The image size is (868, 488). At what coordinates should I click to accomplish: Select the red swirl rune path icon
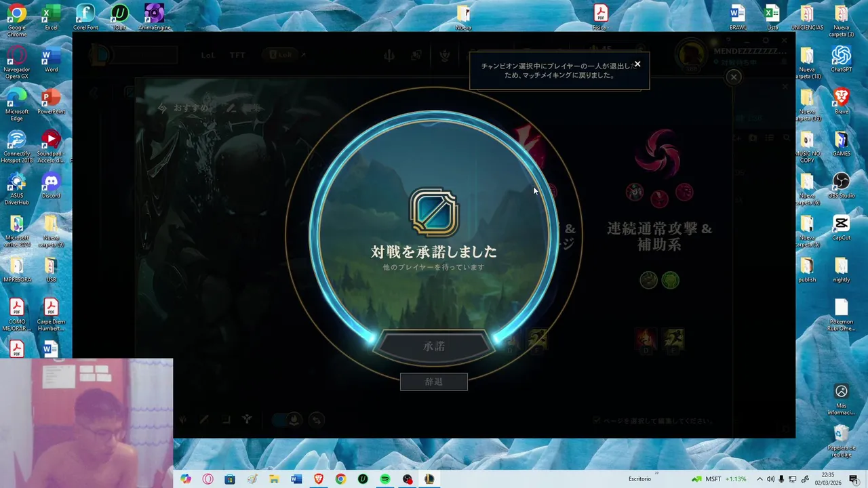657,153
